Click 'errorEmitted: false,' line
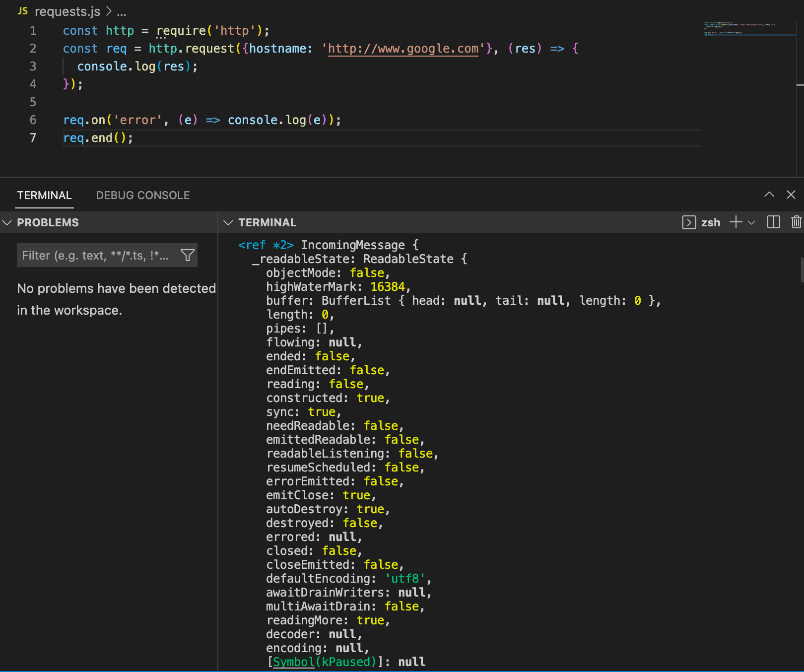This screenshot has height=672, width=804. coord(335,481)
